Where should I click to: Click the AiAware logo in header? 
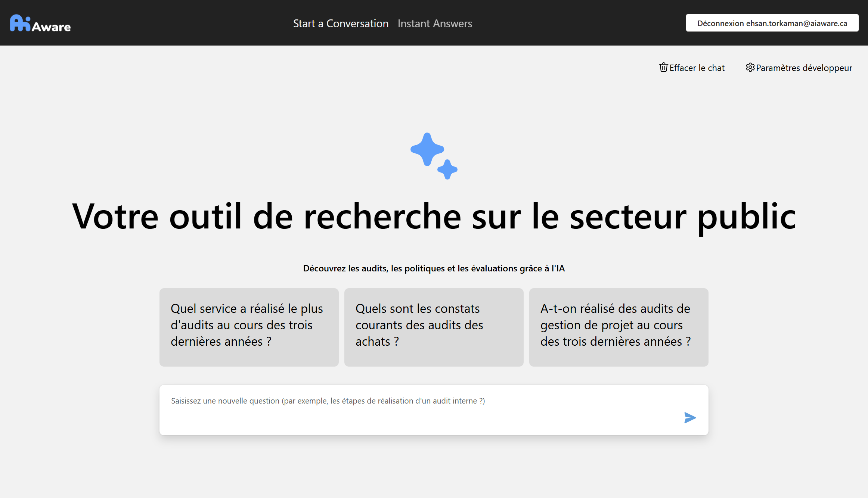coord(40,24)
